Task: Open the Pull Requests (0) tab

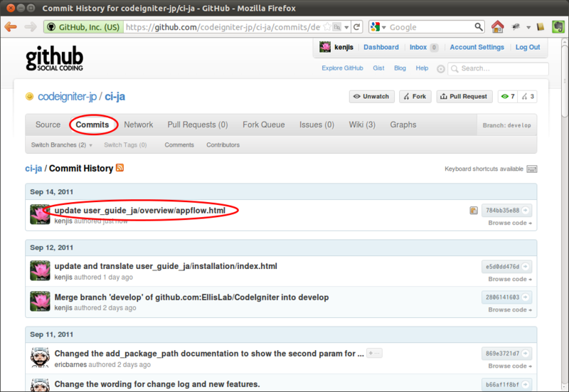Action: pos(198,125)
